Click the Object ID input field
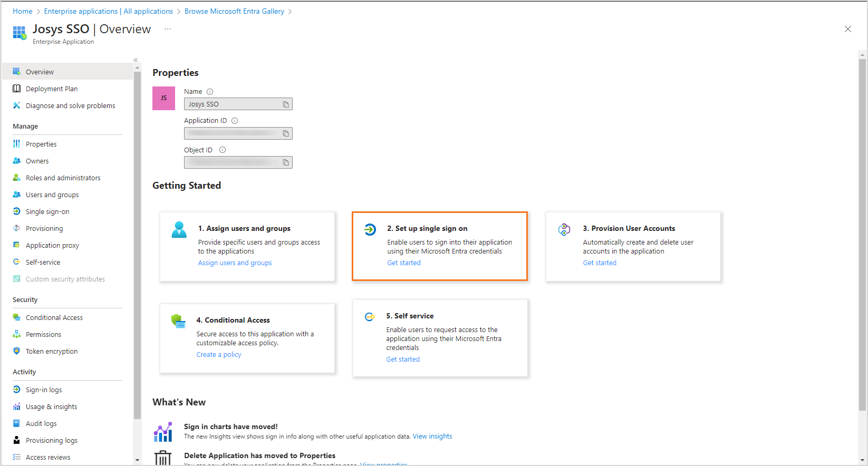Screen dimensions: 868x466 pyautogui.click(x=238, y=162)
